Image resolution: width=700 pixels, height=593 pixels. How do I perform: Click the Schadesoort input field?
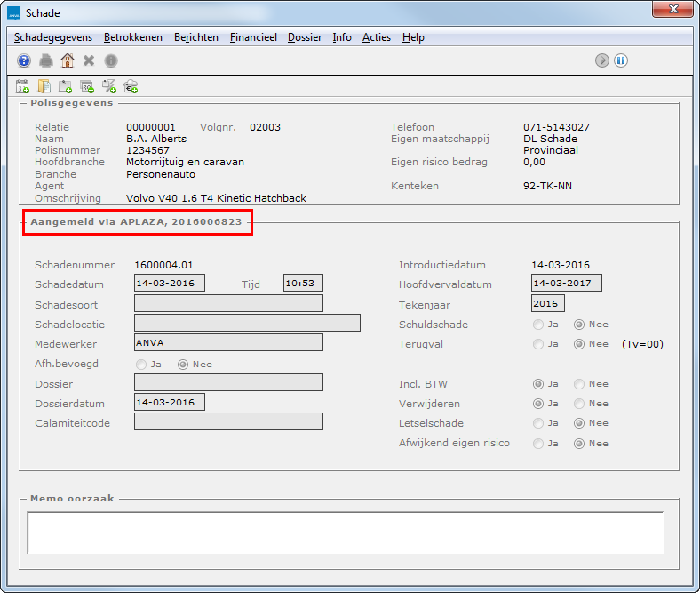click(228, 304)
